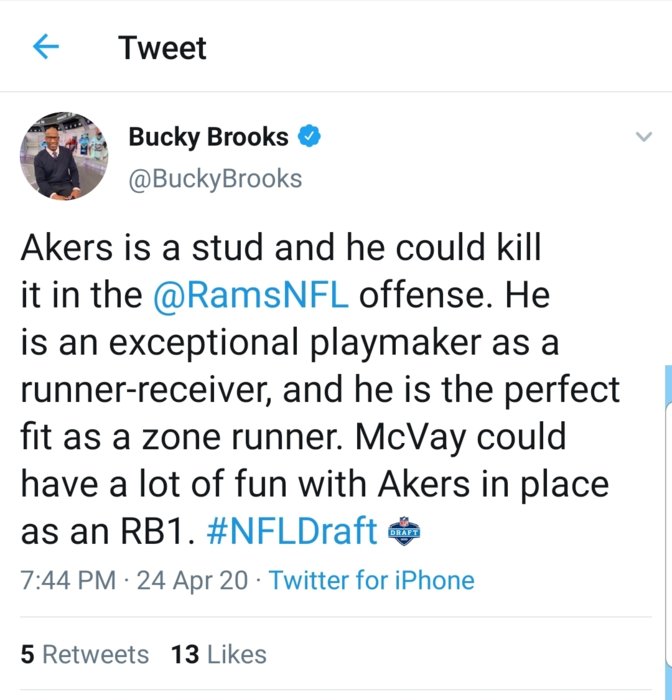The height and width of the screenshot is (700, 672).
Task: Expand the tweet options chevron menu
Action: coord(643,138)
